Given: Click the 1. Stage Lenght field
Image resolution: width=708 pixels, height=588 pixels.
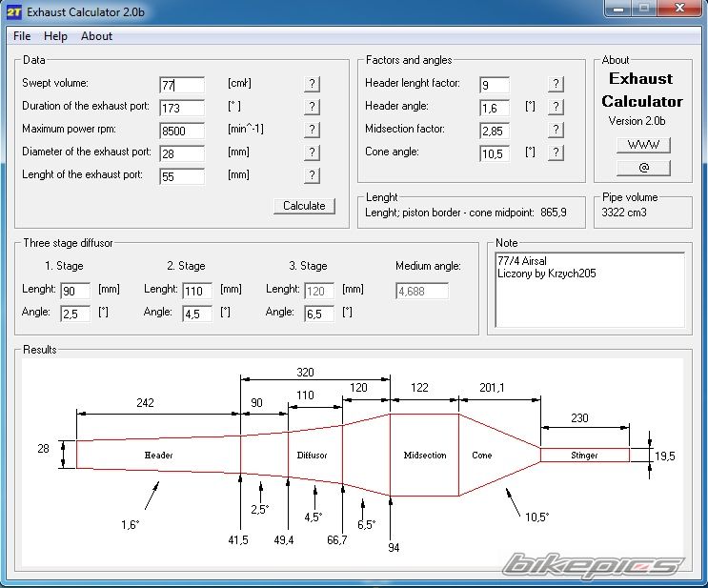Looking at the screenshot, I should [75, 290].
